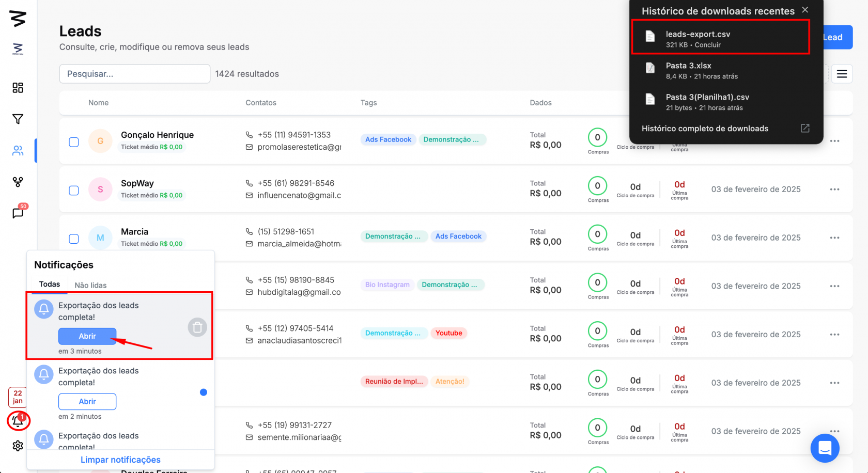
Task: Click the G avatar of Gonçalo Henrique
Action: click(x=100, y=141)
